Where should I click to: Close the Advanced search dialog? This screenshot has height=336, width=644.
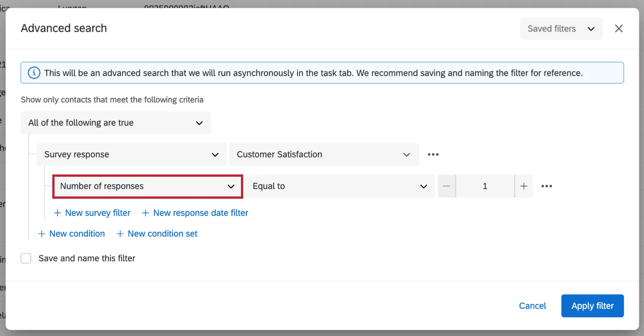(619, 28)
